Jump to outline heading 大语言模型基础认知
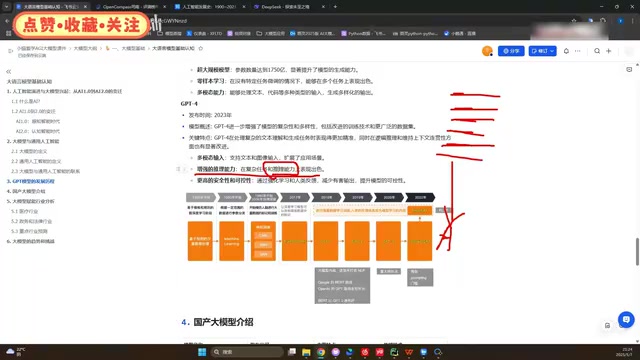The width and height of the screenshot is (640, 360). 29,81
